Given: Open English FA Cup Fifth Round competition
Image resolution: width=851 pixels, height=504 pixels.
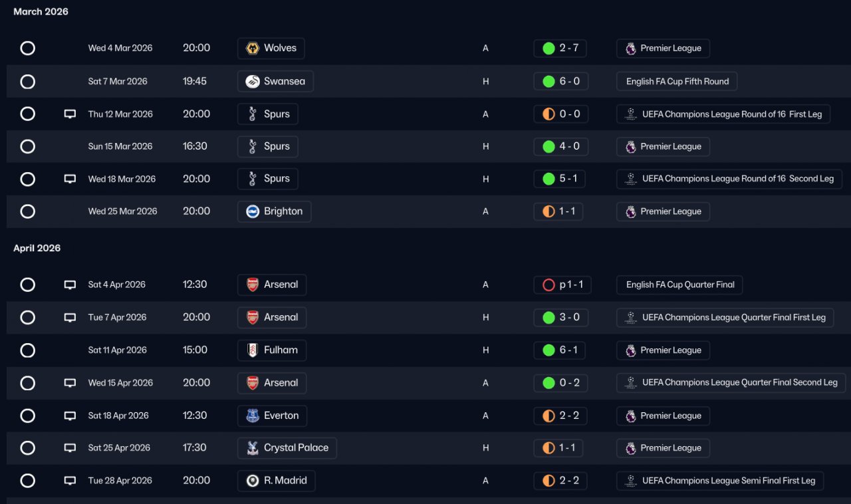Looking at the screenshot, I should (x=677, y=81).
